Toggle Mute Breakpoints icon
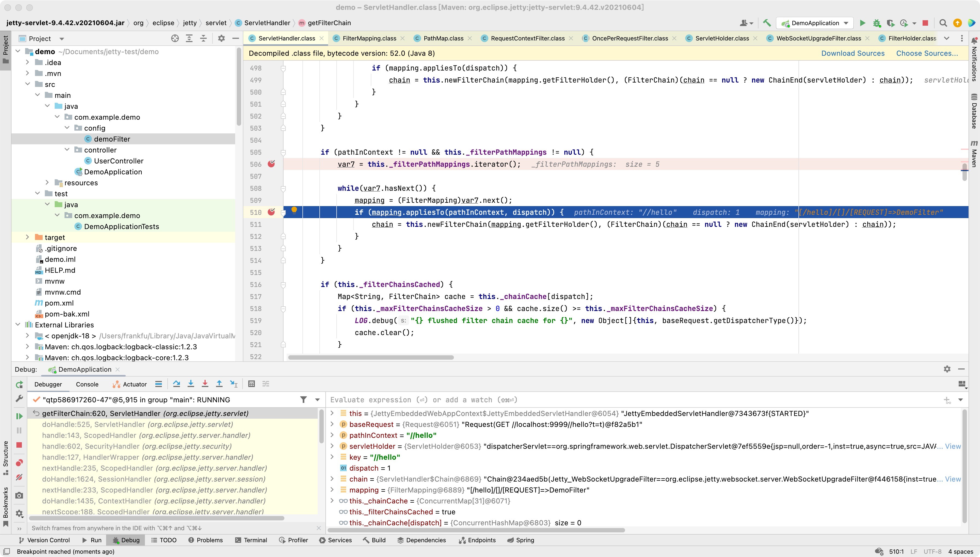The width and height of the screenshot is (980, 557). point(19,477)
